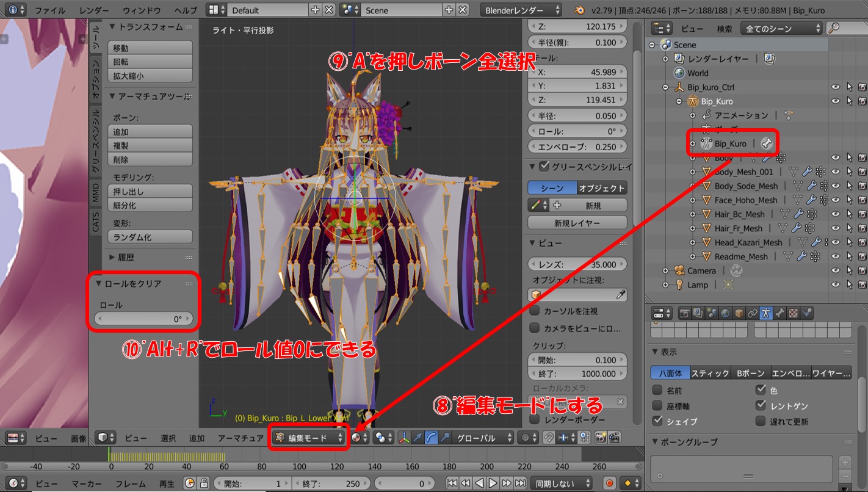The height and width of the screenshot is (492, 868).
Task: Click the bone icon beside Bip_Kuro armature
Action: pyautogui.click(x=767, y=143)
